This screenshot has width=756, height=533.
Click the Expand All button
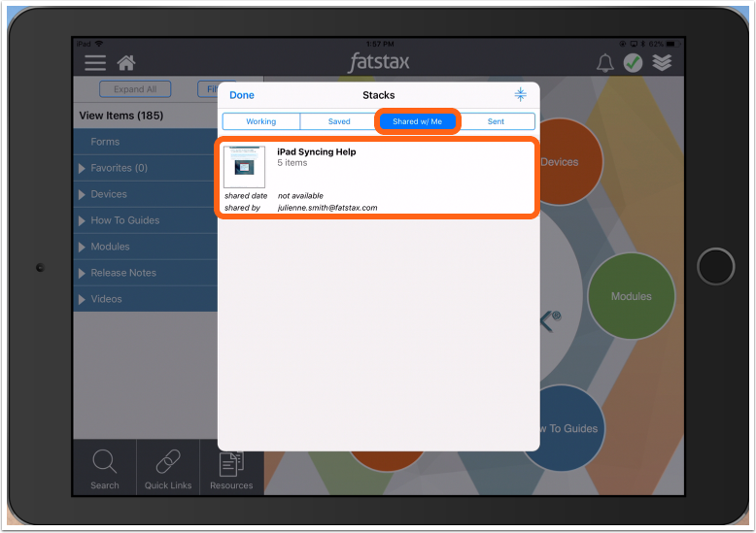coord(135,89)
